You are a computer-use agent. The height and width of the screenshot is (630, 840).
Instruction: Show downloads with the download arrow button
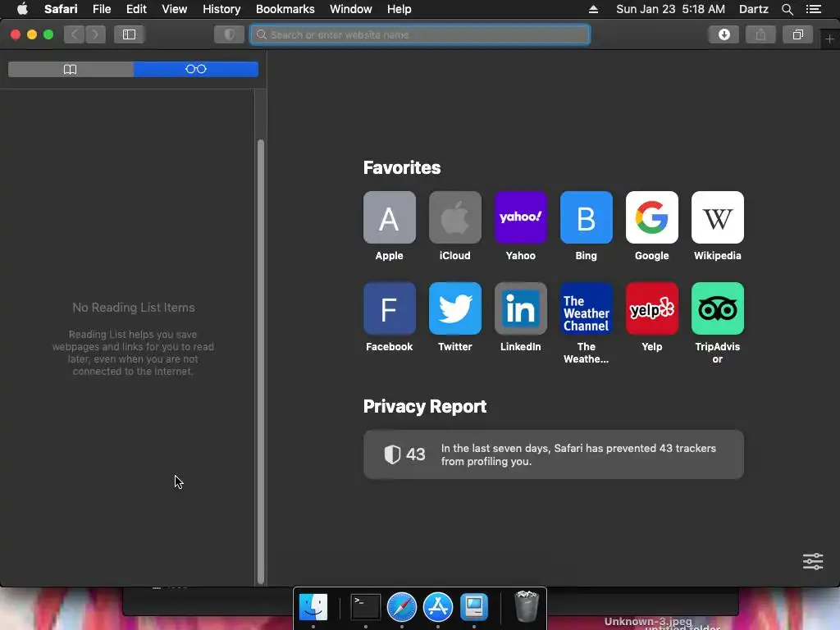[x=724, y=34]
